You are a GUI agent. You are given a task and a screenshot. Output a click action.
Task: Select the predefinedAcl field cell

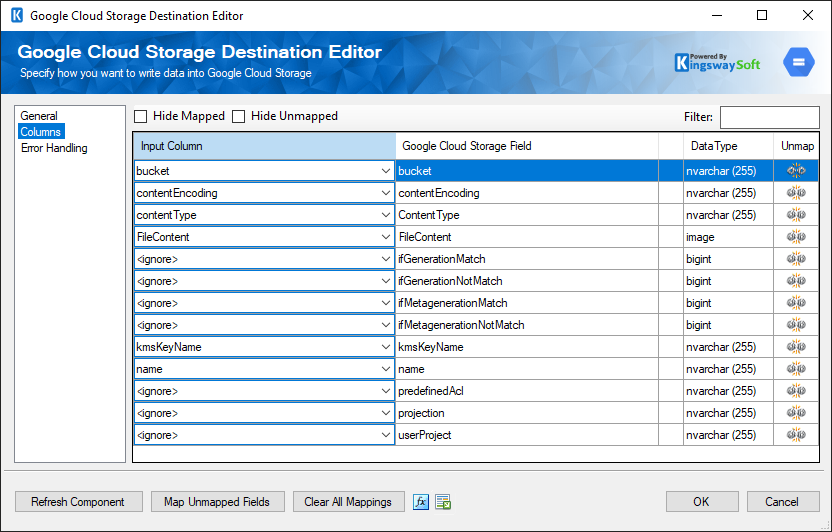[x=527, y=391]
